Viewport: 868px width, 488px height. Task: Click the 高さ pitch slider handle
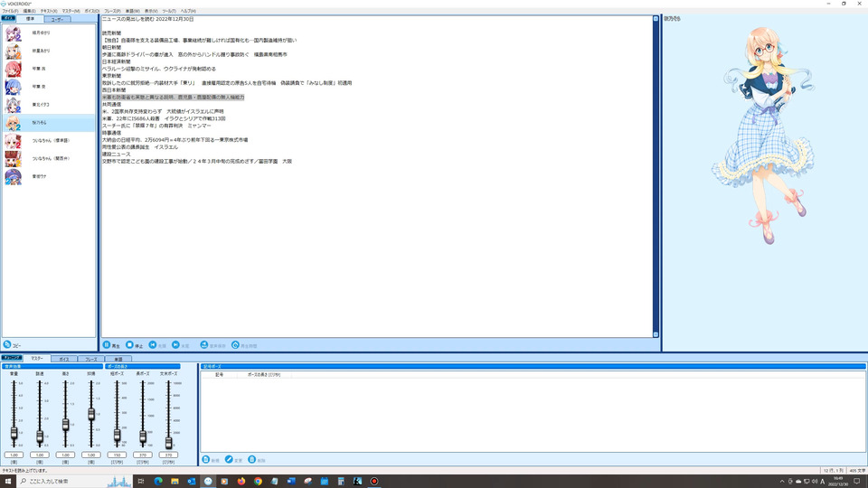65,425
